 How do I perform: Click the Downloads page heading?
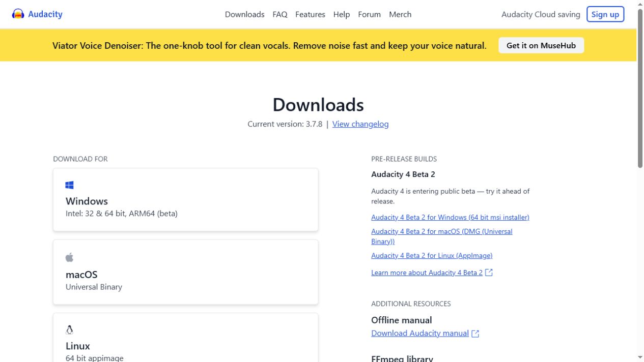coord(318,105)
